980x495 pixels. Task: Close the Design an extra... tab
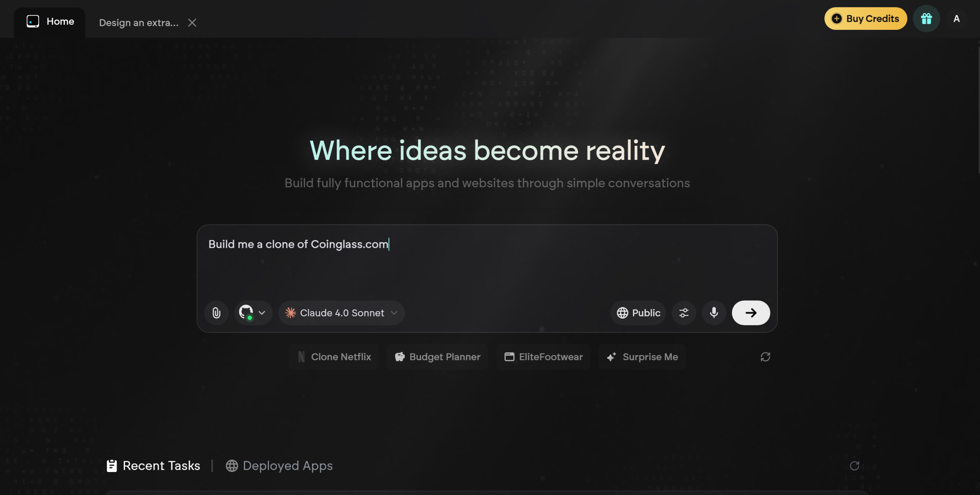click(x=192, y=23)
